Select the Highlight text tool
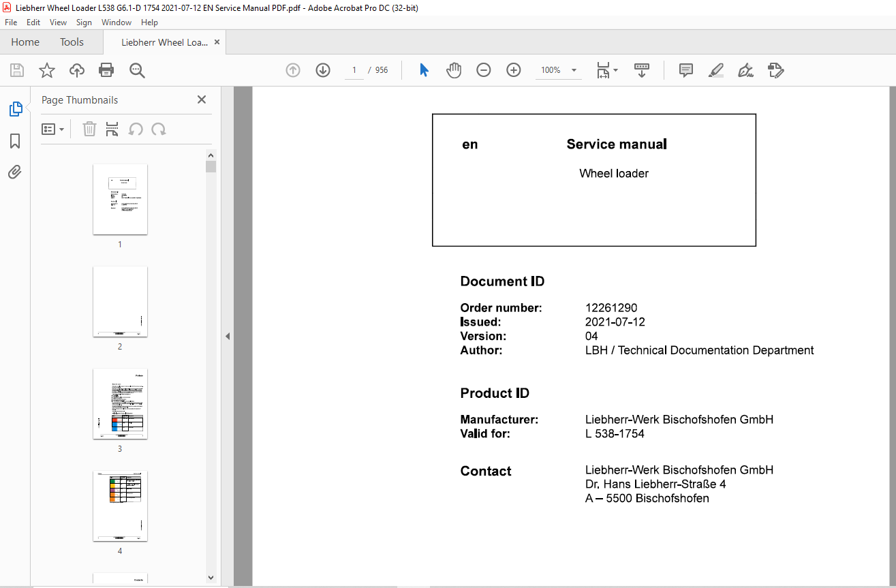This screenshot has height=588, width=896. point(715,70)
